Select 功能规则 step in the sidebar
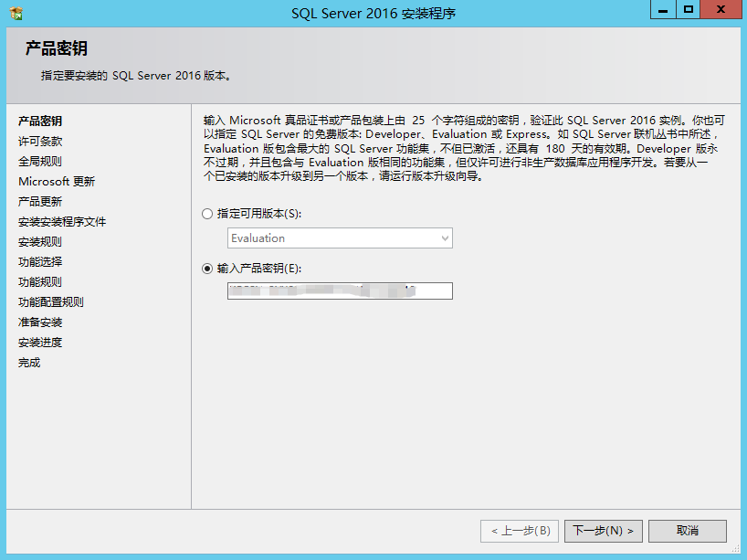This screenshot has height=560, width=747. [x=40, y=281]
